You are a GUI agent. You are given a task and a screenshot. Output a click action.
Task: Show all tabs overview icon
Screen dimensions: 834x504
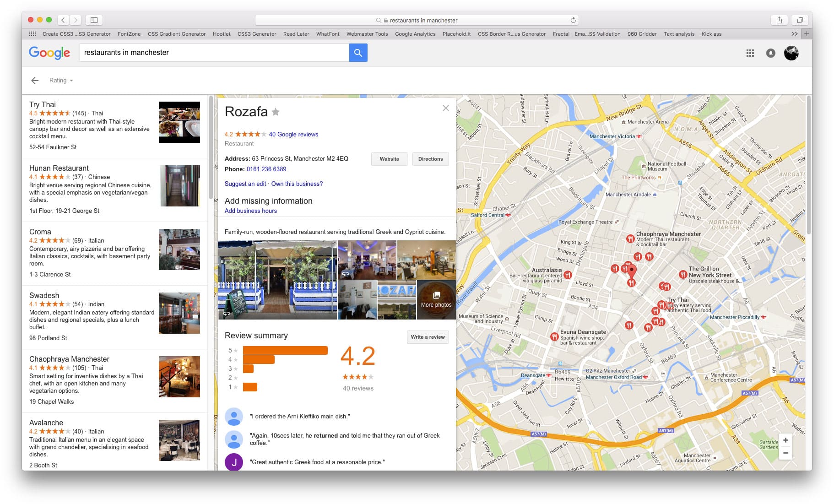(800, 20)
